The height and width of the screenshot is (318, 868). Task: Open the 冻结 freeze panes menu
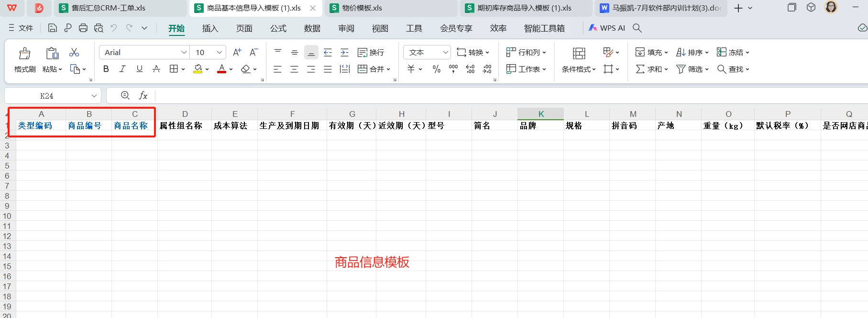pyautogui.click(x=733, y=52)
